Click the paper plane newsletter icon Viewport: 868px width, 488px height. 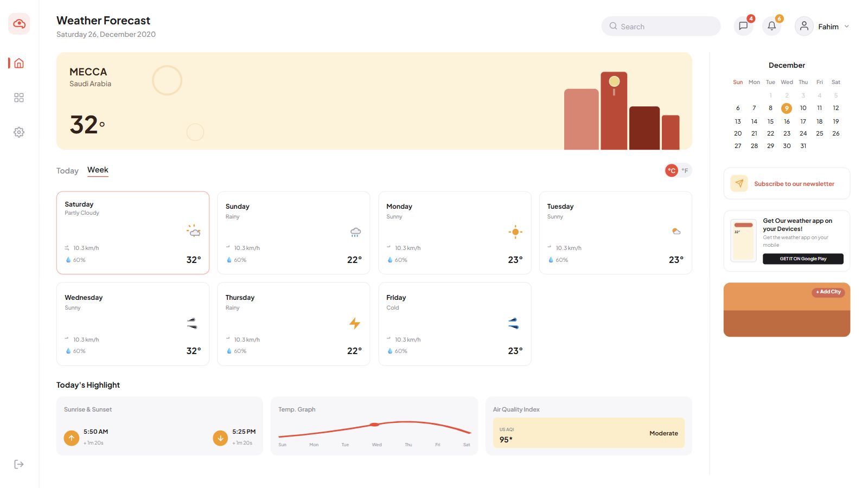[739, 184]
